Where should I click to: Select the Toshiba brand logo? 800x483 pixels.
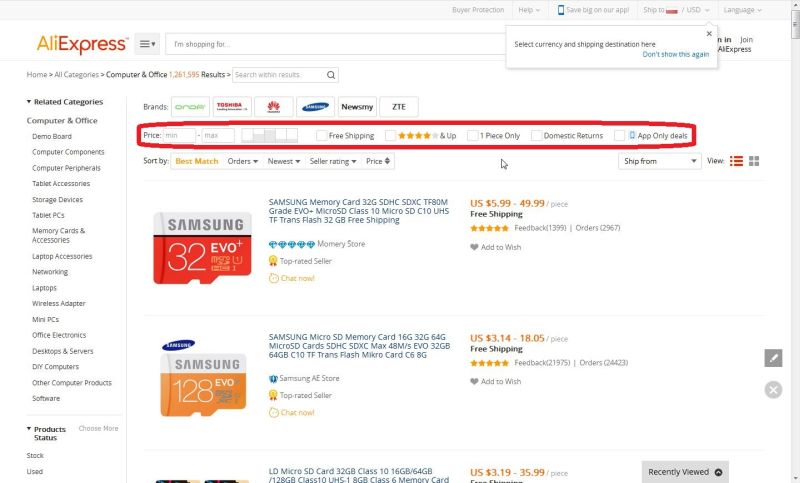click(x=232, y=107)
